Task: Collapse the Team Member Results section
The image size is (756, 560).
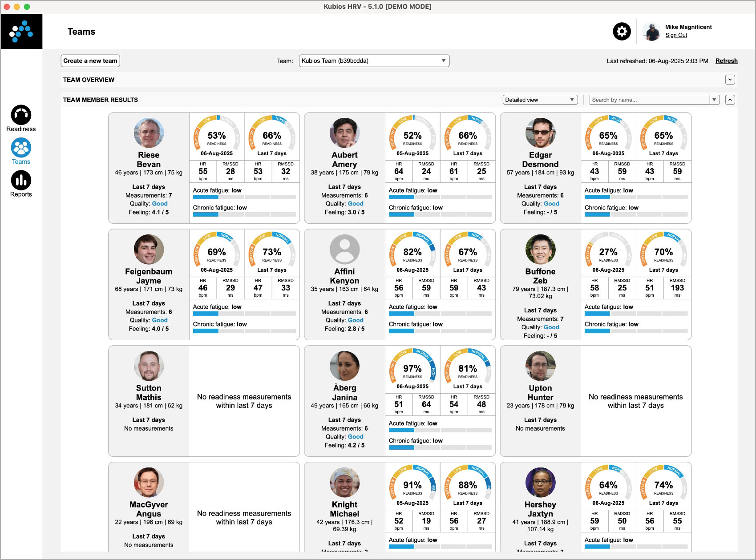Action: tap(730, 100)
